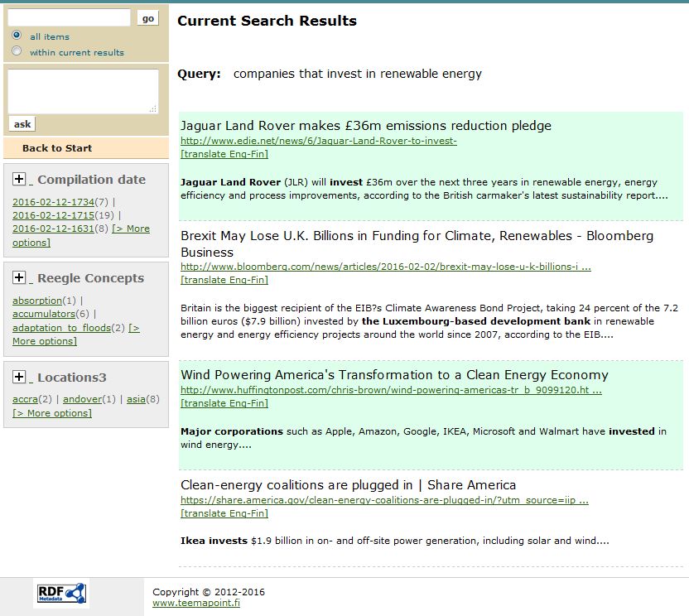Filter by location accra
The width and height of the screenshot is (689, 616).
point(25,399)
